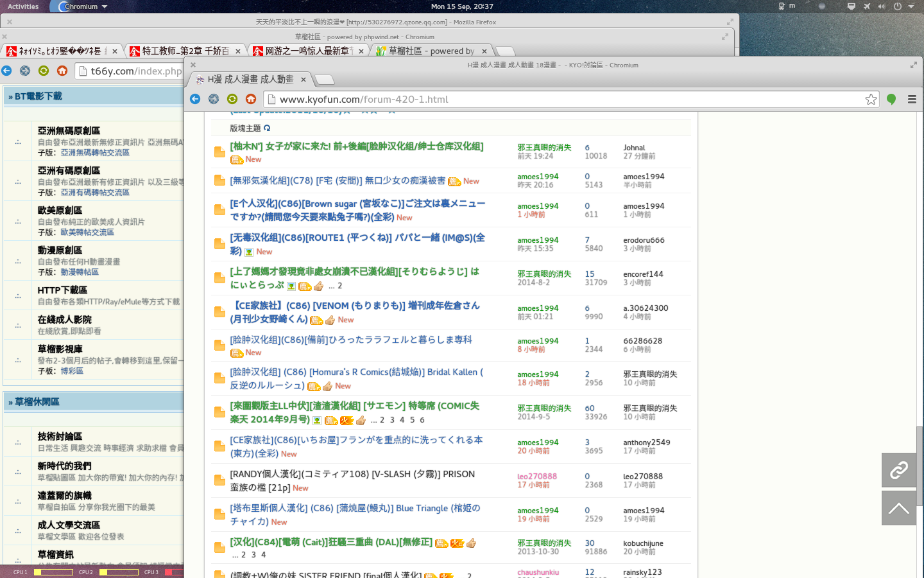924x578 pixels.
Task: Open last poster Johnal's profile link
Action: tap(634, 148)
